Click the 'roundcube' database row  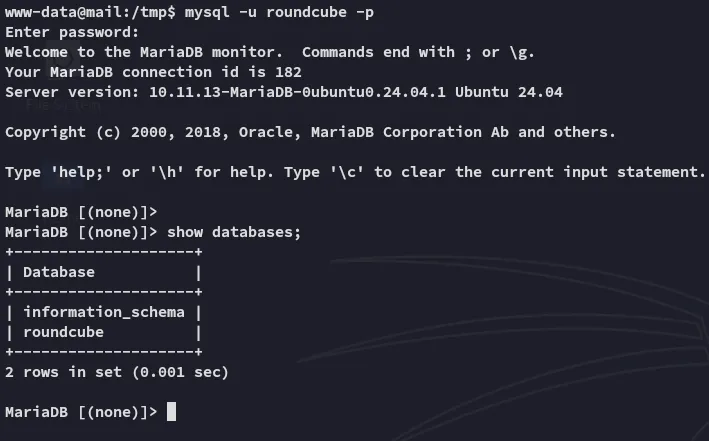(64, 332)
